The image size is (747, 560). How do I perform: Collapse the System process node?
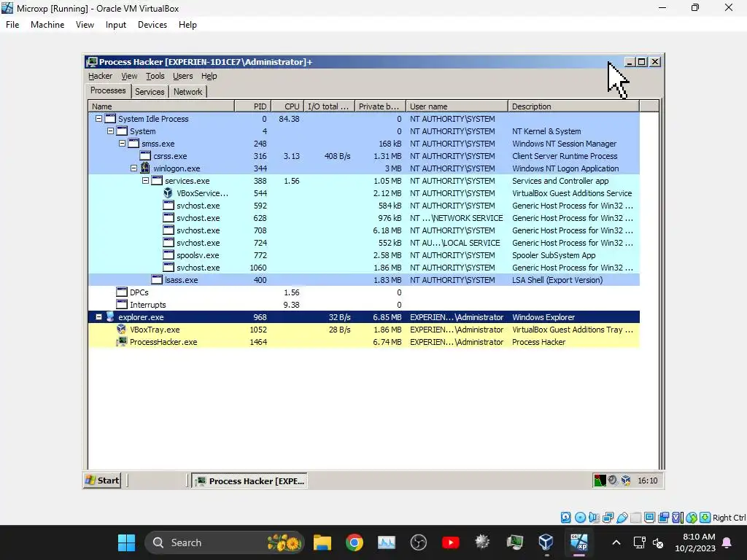point(111,131)
